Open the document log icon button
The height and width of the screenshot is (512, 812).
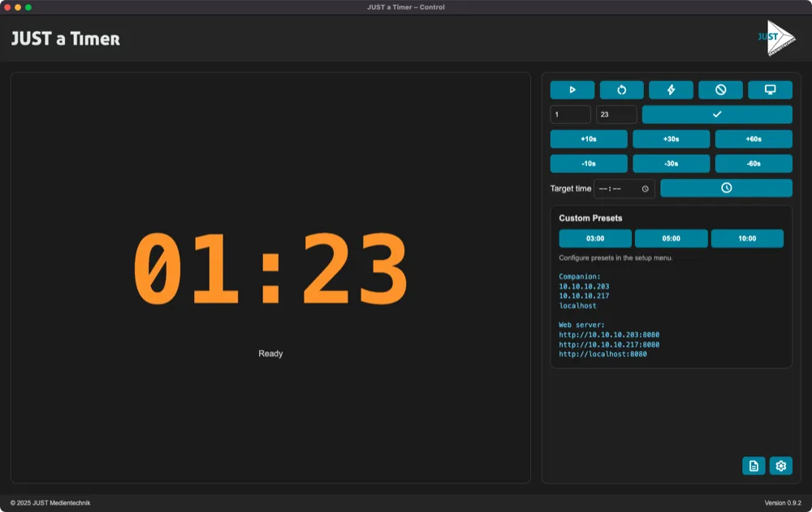(x=754, y=466)
